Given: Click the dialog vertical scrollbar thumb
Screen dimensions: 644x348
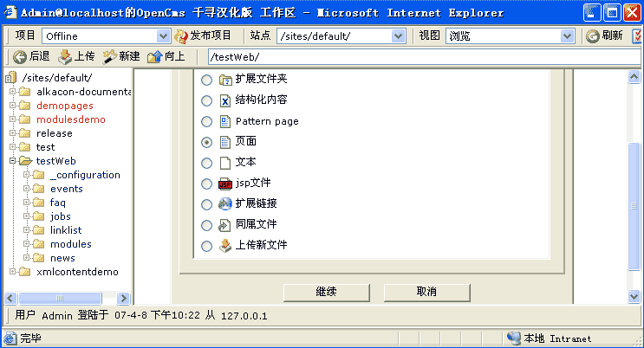Looking at the screenshot, I should (634, 206).
